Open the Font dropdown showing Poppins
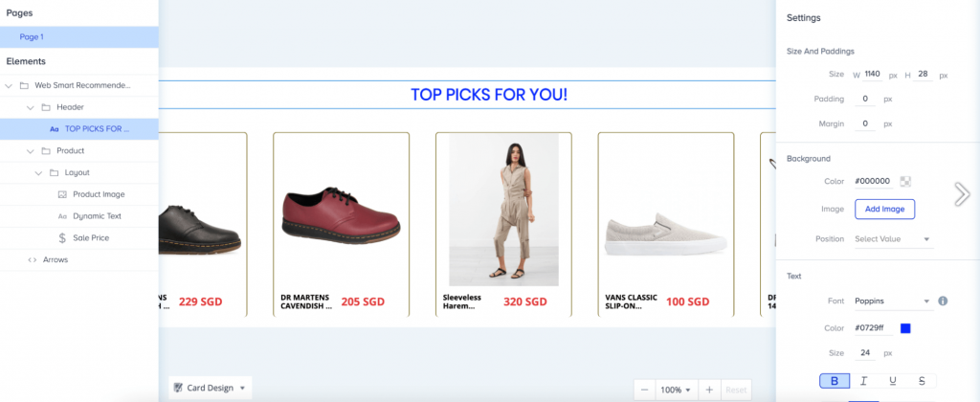This screenshot has width=980, height=402. point(892,301)
